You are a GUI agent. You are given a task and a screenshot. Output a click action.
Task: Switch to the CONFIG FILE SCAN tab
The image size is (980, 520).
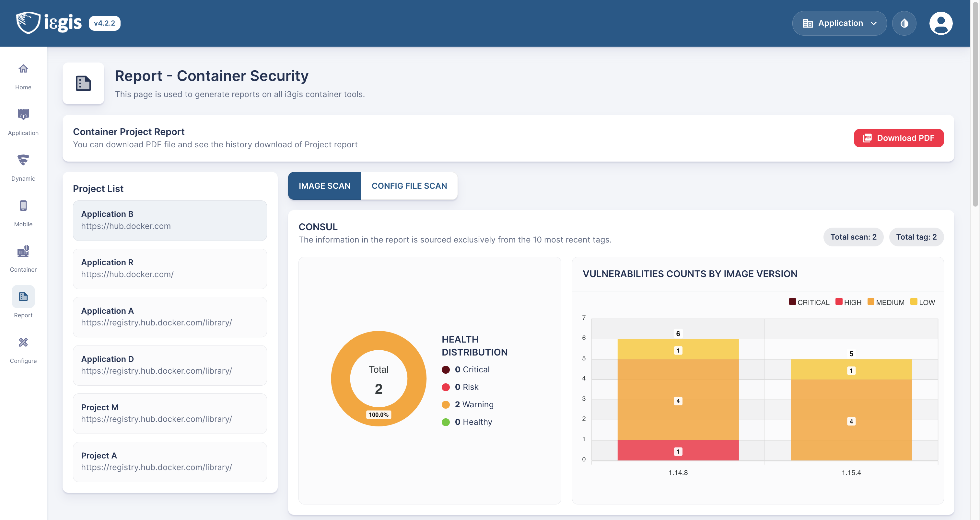(x=409, y=186)
